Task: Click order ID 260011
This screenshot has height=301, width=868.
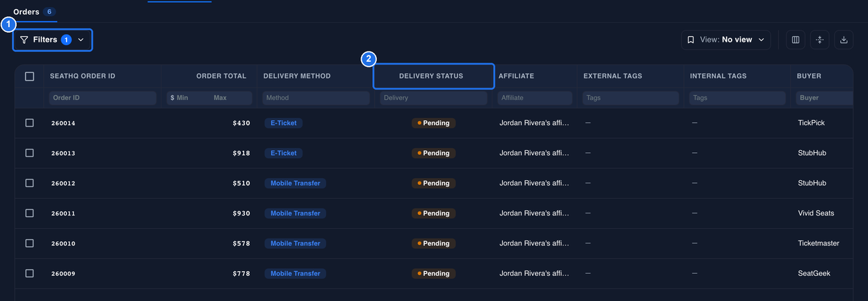Action: [x=63, y=213]
